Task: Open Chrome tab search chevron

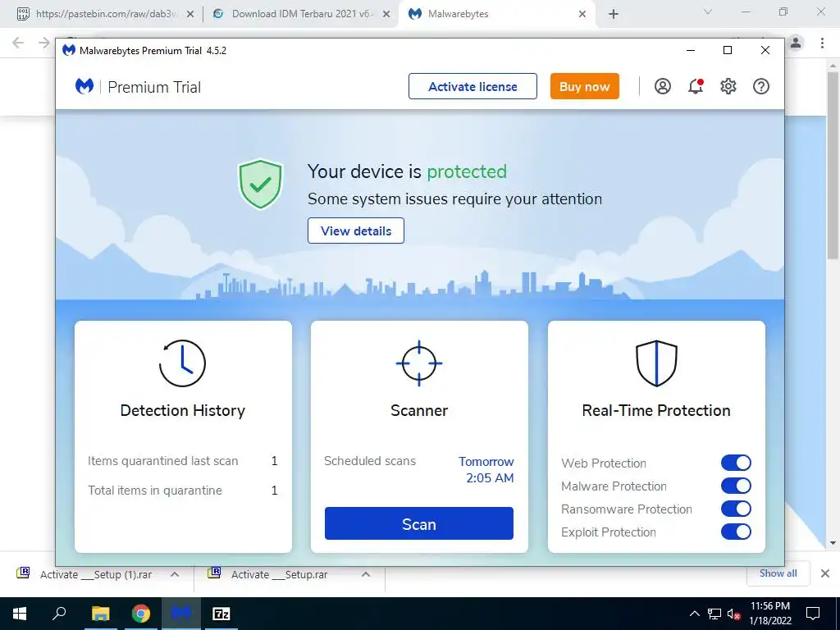Action: 708,11
